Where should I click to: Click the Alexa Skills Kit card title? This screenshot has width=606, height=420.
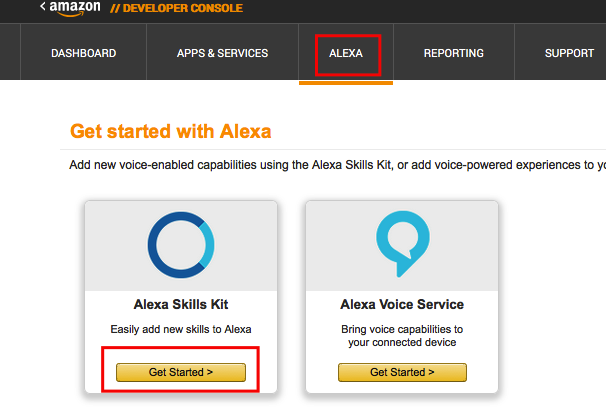click(x=181, y=304)
